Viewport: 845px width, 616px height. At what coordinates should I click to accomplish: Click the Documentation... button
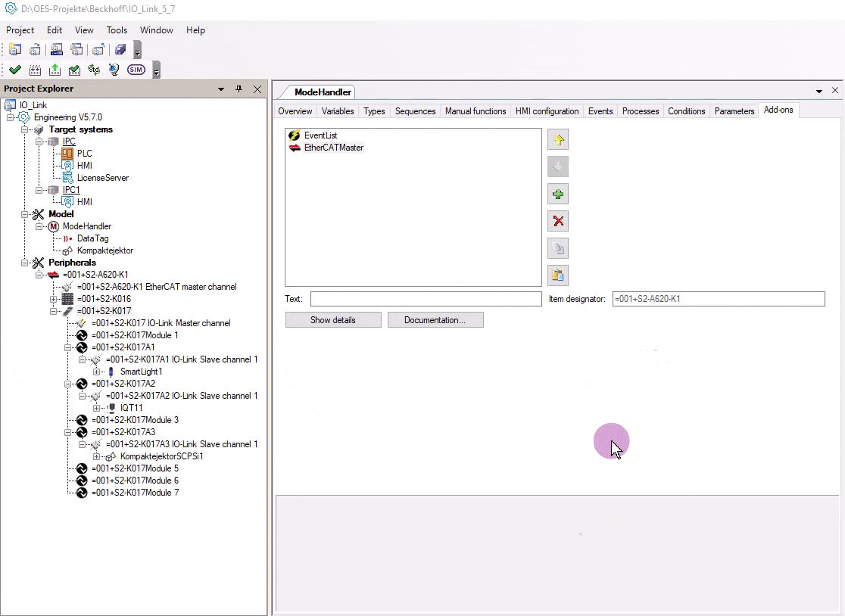(435, 320)
